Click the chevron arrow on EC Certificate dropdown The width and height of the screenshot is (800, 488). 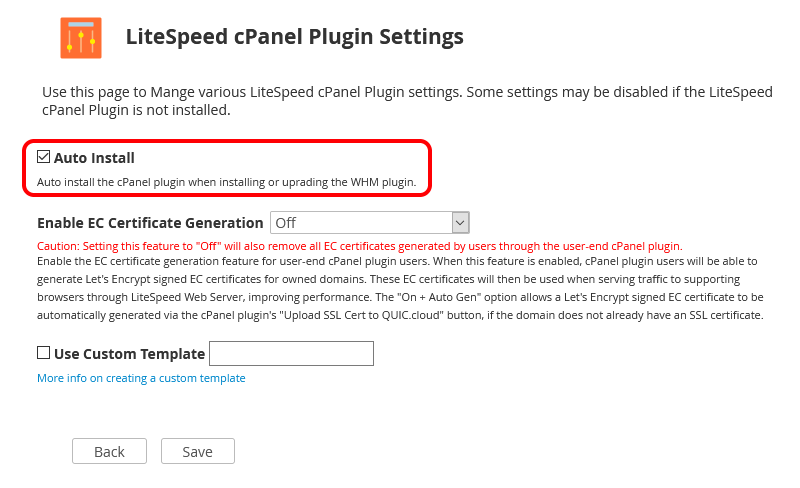[x=460, y=223]
